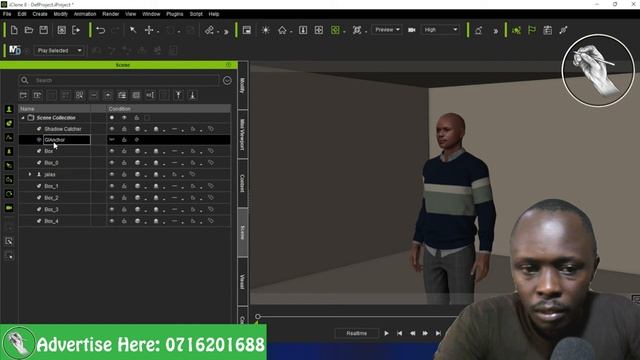The image size is (640, 360).
Task: Click the sun light icon in toolbar
Action: [265, 30]
